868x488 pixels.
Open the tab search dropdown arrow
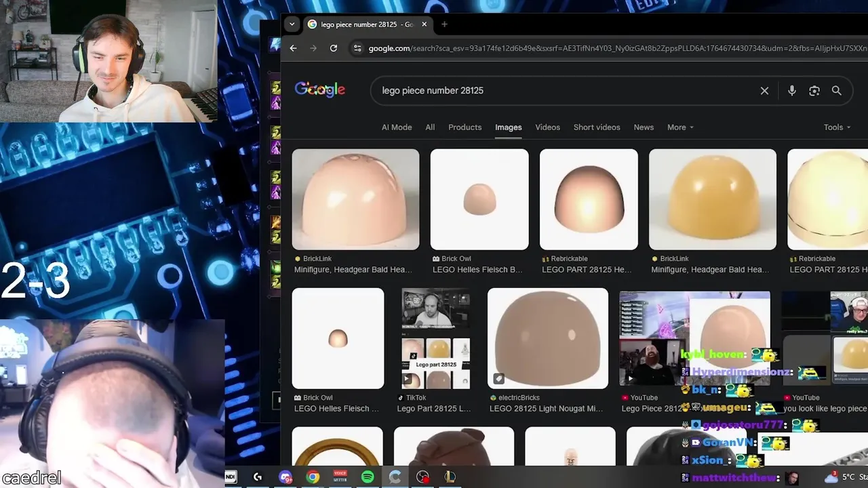point(292,24)
